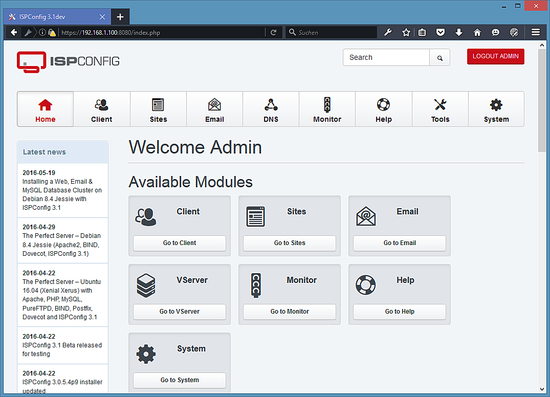Image resolution: width=550 pixels, height=397 pixels.
Task: Click the Go to Monitor button
Action: 289,311
